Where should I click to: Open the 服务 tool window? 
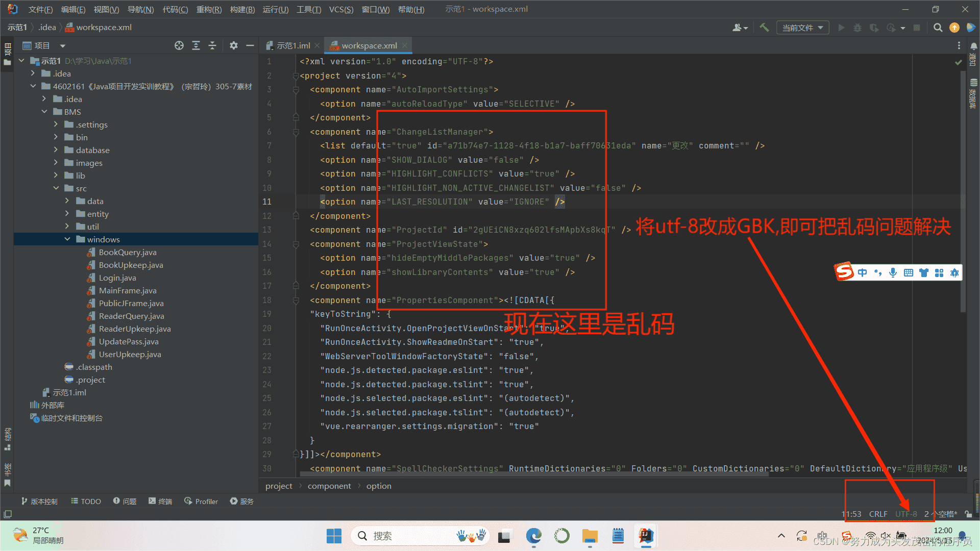point(241,501)
